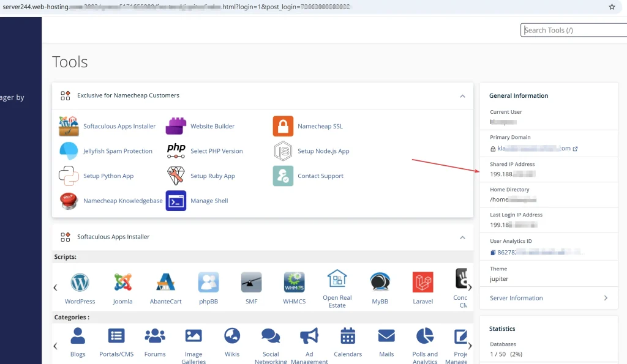Click the Contact Support icon
The height and width of the screenshot is (364, 627).
click(283, 176)
